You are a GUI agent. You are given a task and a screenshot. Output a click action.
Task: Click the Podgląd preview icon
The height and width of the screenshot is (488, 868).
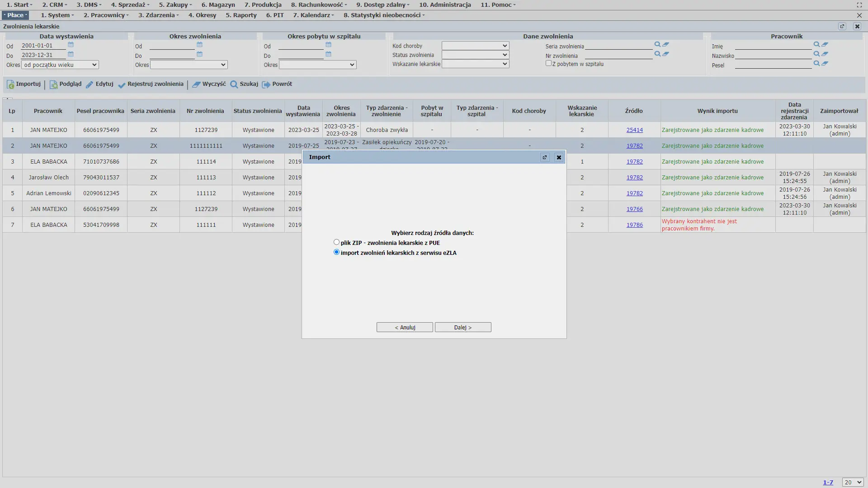click(53, 84)
